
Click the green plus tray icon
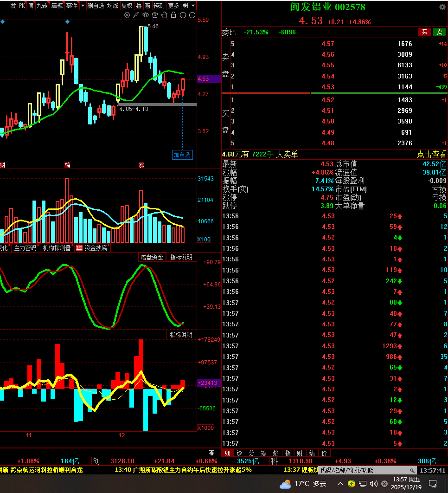(x=352, y=484)
